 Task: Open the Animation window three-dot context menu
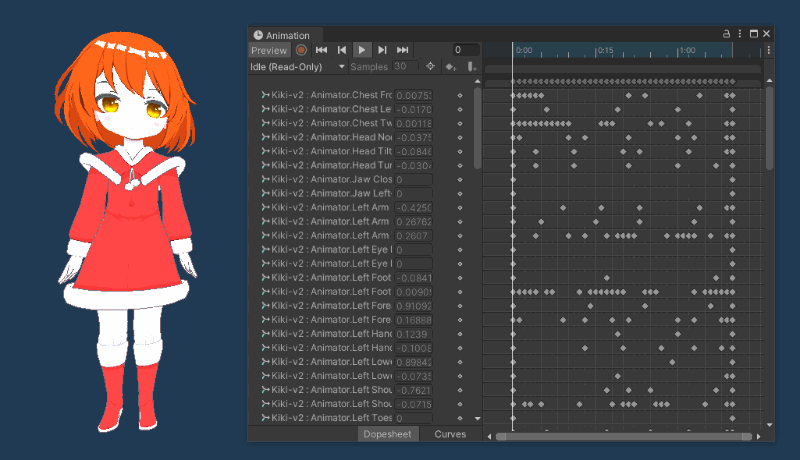(x=740, y=34)
